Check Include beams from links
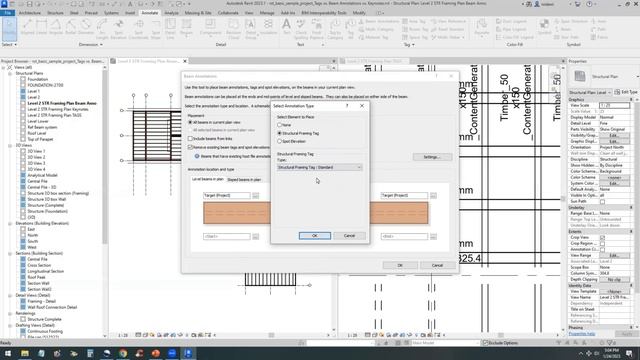640x360 pixels. click(x=190, y=139)
